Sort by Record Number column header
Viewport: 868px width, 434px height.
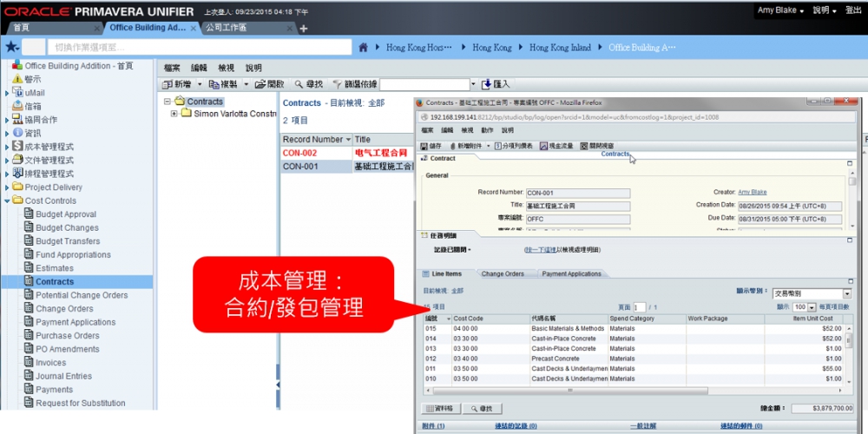pos(317,140)
